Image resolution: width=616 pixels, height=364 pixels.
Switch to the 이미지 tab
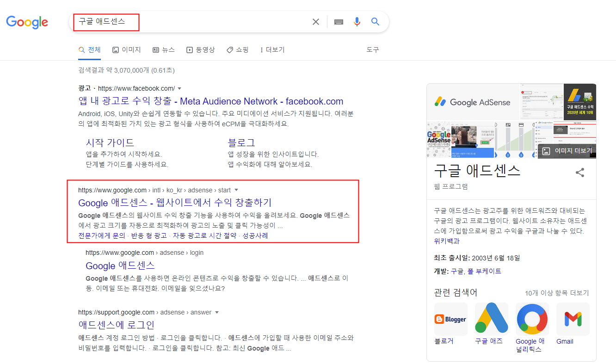126,49
